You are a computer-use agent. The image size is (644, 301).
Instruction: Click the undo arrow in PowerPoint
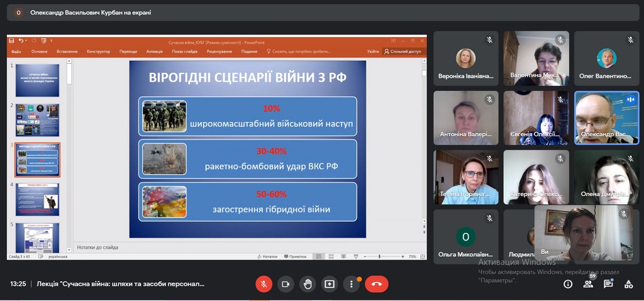point(20,41)
